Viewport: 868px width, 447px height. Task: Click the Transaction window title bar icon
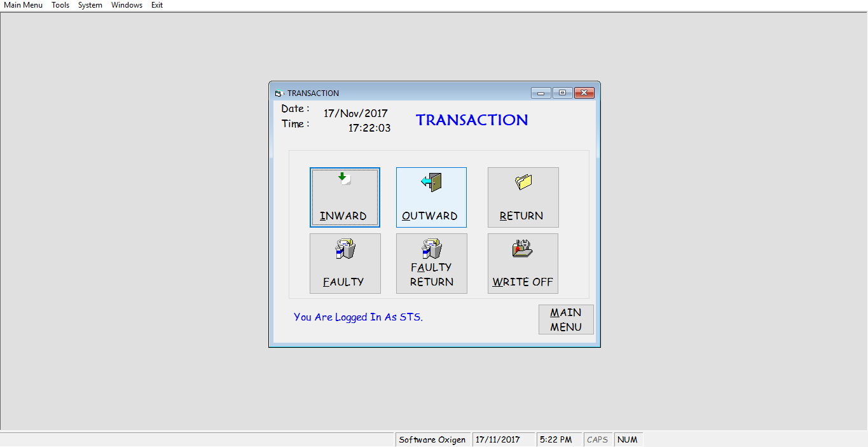(x=279, y=93)
